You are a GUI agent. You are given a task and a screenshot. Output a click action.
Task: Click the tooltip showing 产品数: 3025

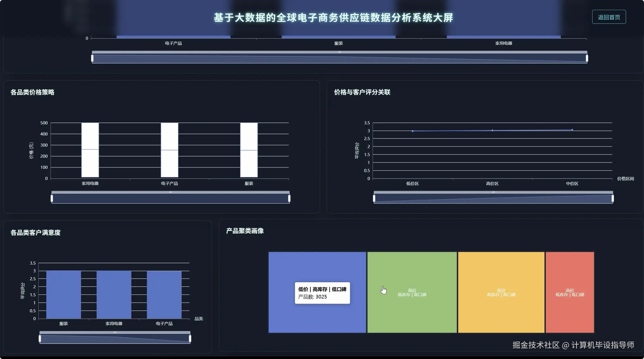[x=322, y=293]
